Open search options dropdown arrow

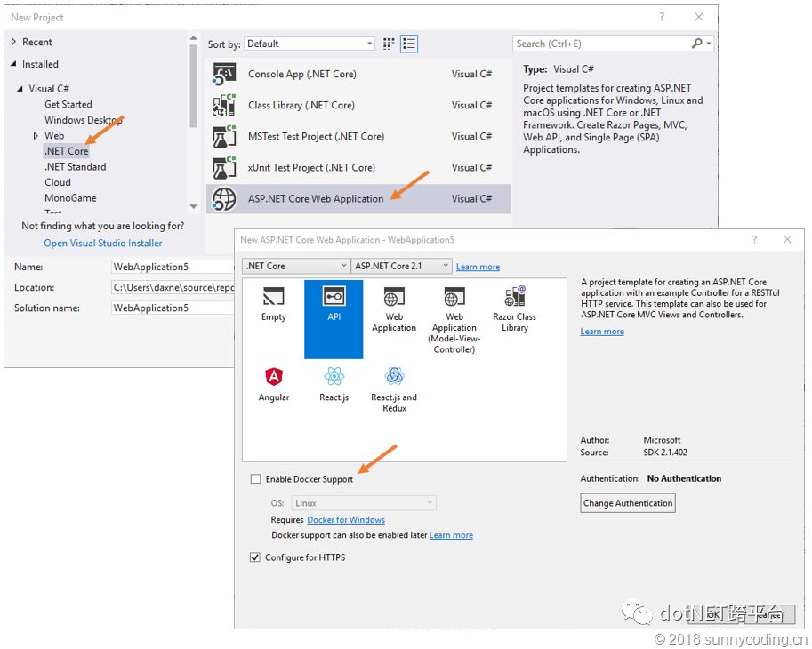coord(709,44)
